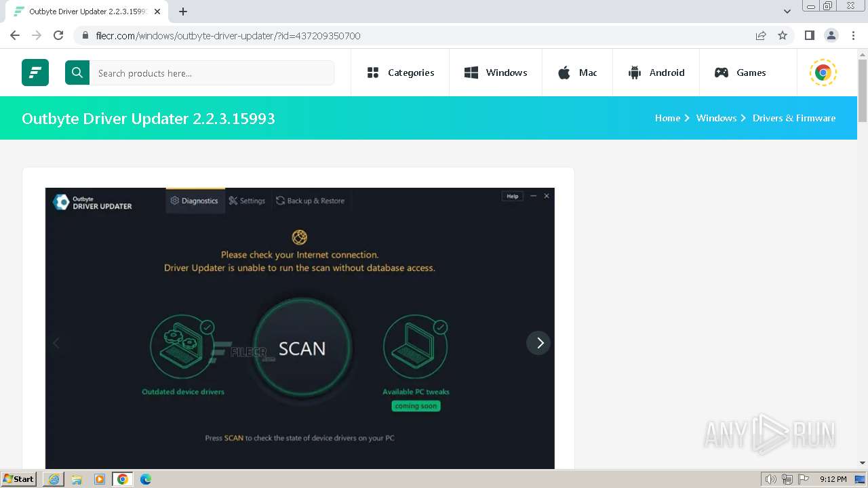This screenshot has width=868, height=488.
Task: Open Drivers & Firmware breadcrumb link
Action: tap(794, 118)
